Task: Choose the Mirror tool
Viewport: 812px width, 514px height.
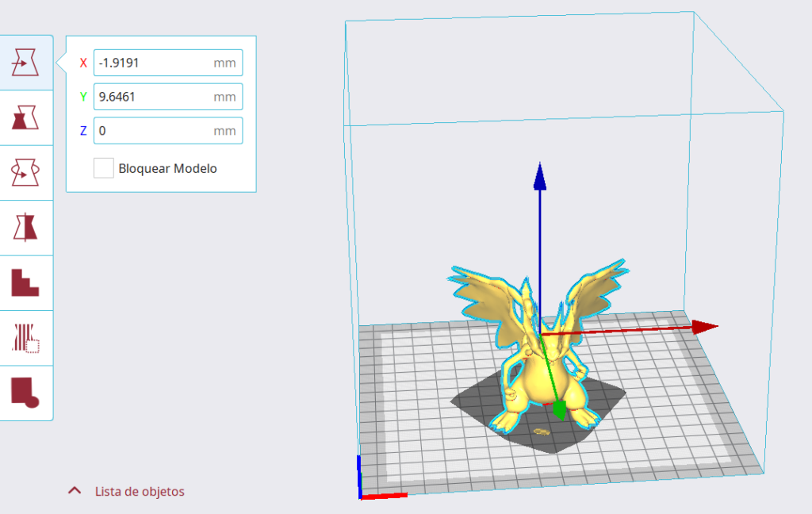Action: click(x=25, y=228)
